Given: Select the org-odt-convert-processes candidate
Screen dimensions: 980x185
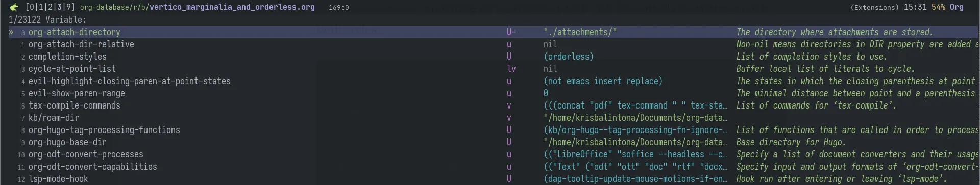Looking at the screenshot, I should click(x=86, y=154).
